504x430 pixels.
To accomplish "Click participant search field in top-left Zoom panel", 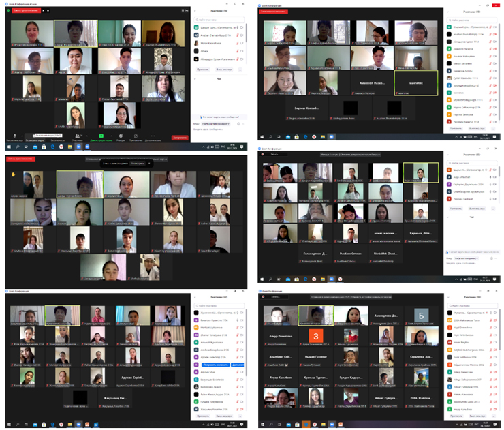I will 219,20.
